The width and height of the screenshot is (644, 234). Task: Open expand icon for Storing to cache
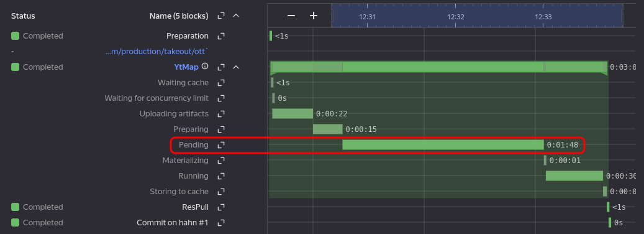tap(221, 192)
